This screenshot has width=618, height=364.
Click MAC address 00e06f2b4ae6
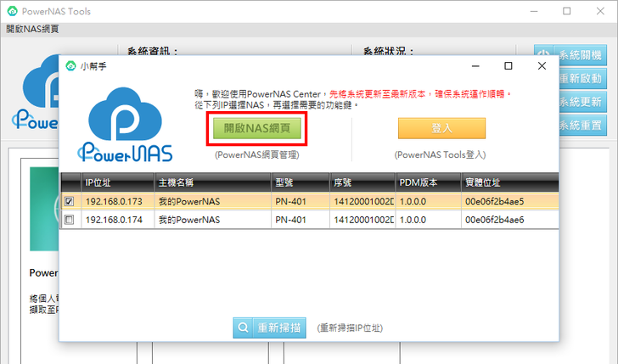[x=495, y=220]
